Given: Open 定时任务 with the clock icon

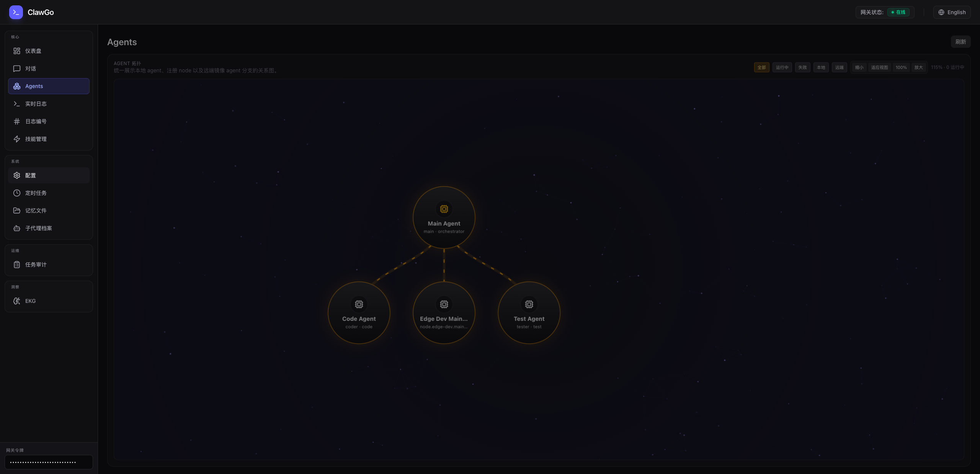Looking at the screenshot, I should pyautogui.click(x=17, y=193).
